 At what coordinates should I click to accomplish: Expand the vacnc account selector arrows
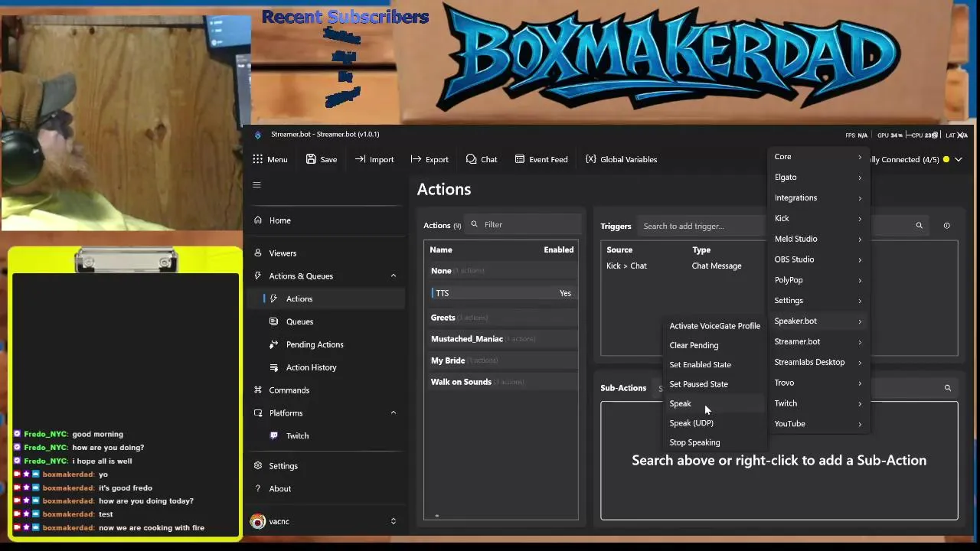pyautogui.click(x=394, y=521)
